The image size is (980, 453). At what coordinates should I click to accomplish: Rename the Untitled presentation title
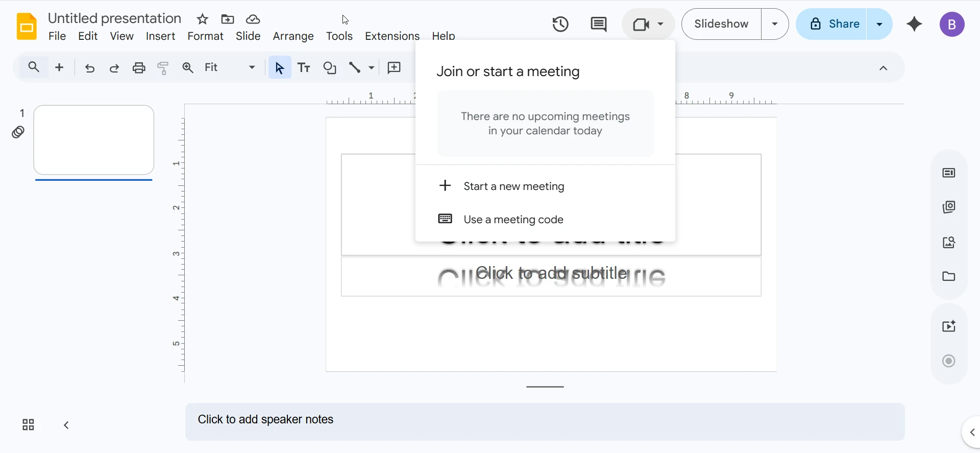pyautogui.click(x=114, y=18)
